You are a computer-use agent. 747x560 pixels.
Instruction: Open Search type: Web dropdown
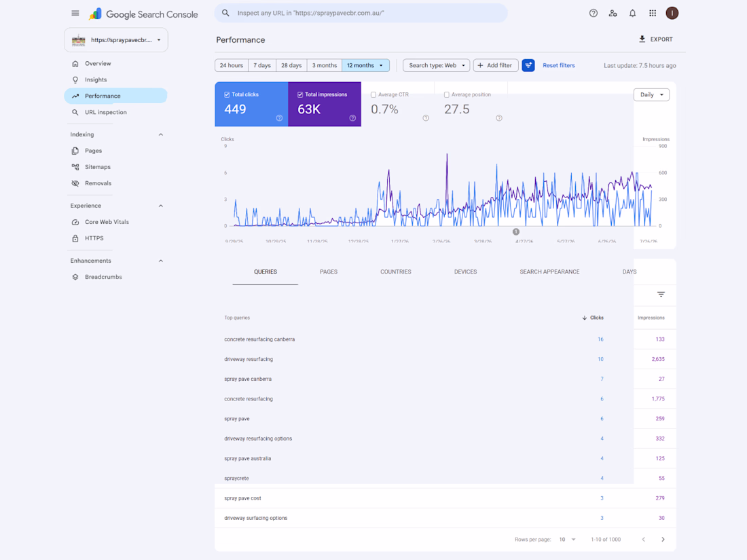tap(437, 65)
